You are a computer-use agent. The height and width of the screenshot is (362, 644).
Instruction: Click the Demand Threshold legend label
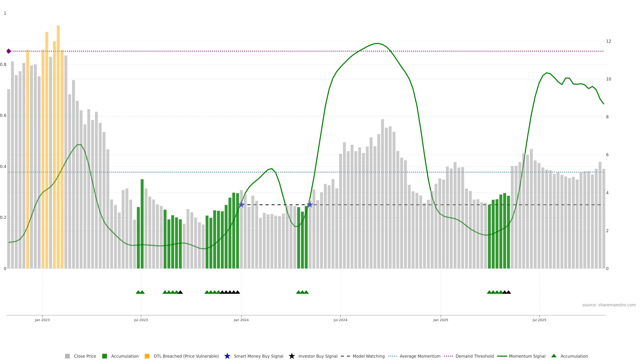click(x=474, y=356)
